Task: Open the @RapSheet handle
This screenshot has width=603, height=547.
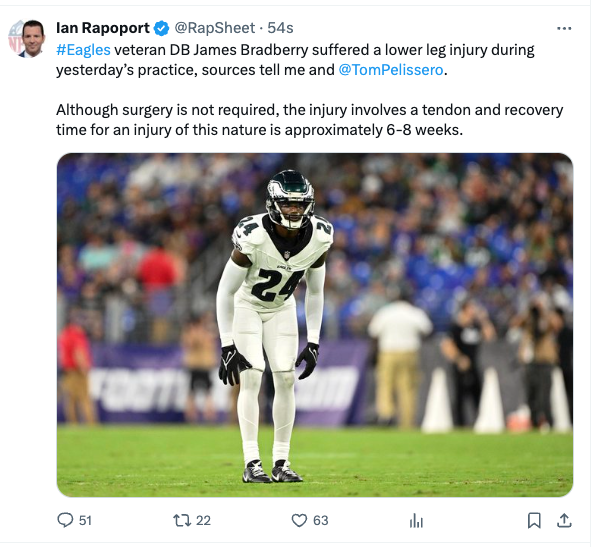Action: click(215, 28)
